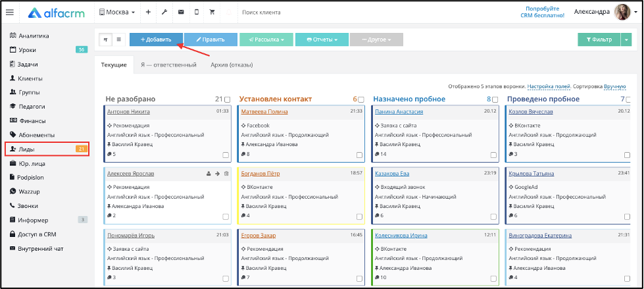
Task: Check the Не разобрано column select-all checkbox
Action: click(228, 99)
